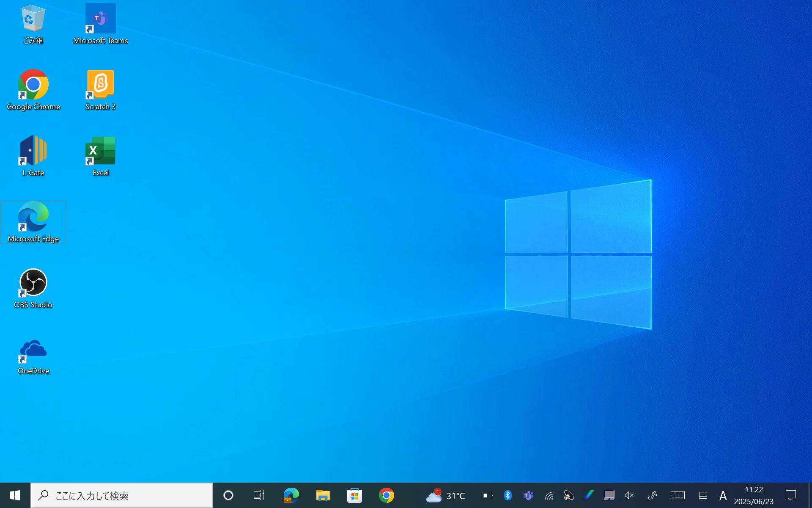Click the taskbar search box
Screen dimensions: 812x508
(122, 495)
